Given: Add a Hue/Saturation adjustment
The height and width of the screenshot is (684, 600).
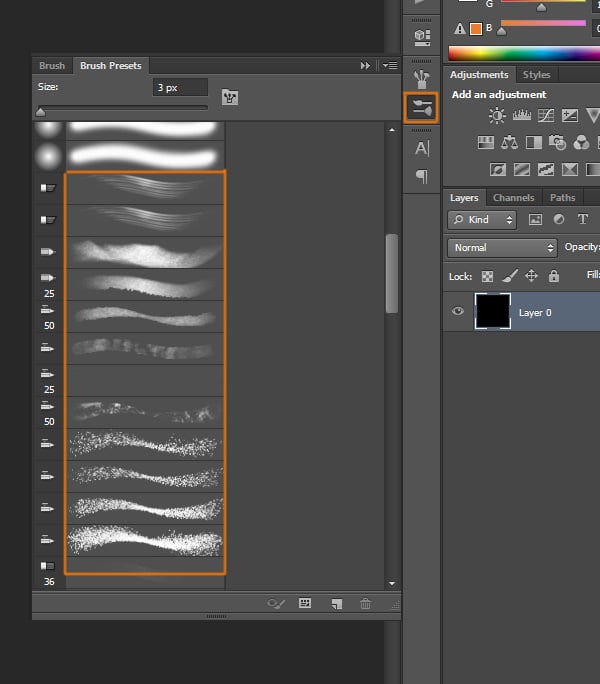Looking at the screenshot, I should (x=486, y=142).
